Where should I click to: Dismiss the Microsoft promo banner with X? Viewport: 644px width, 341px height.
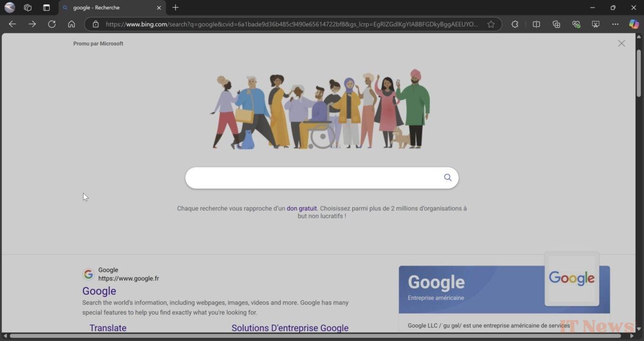pos(621,44)
